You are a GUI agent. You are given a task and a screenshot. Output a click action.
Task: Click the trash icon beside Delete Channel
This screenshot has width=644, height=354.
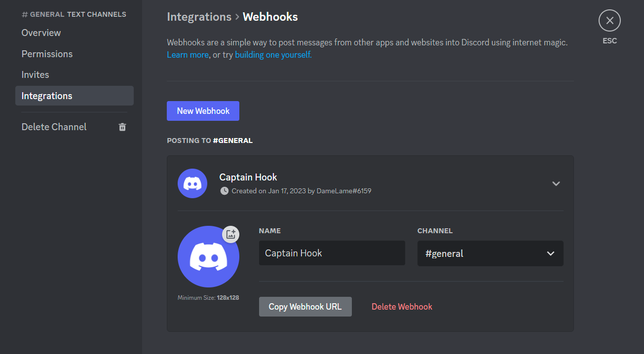click(122, 127)
